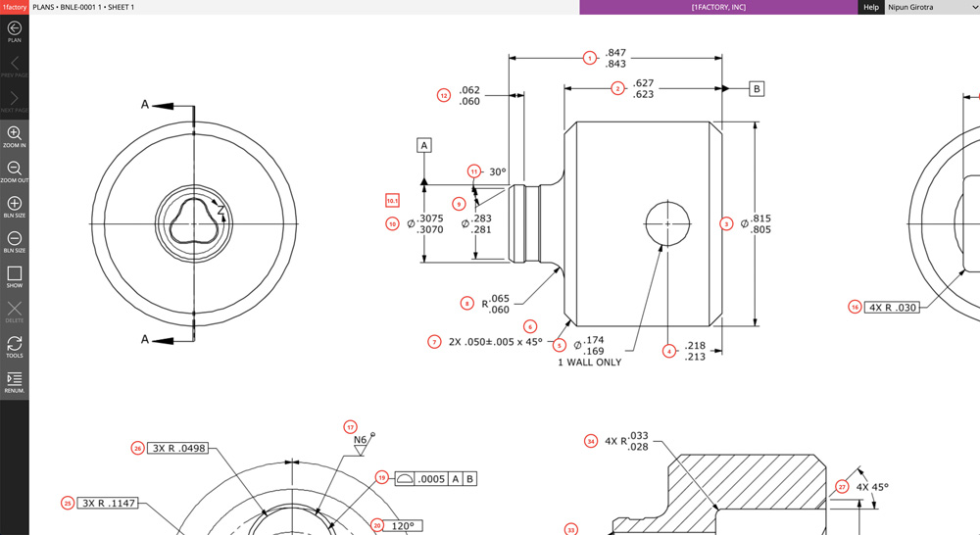Click the '3X R .1147' dimension box
980x535 pixels.
(108, 503)
